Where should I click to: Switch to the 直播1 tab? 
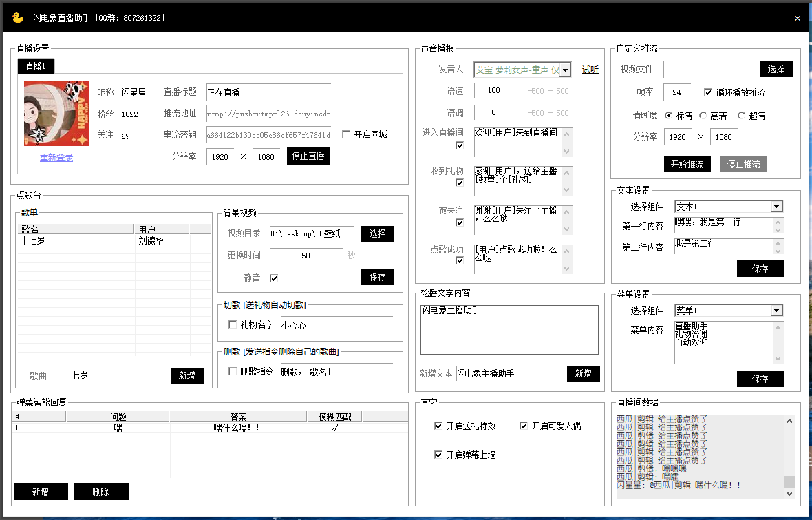pos(36,66)
